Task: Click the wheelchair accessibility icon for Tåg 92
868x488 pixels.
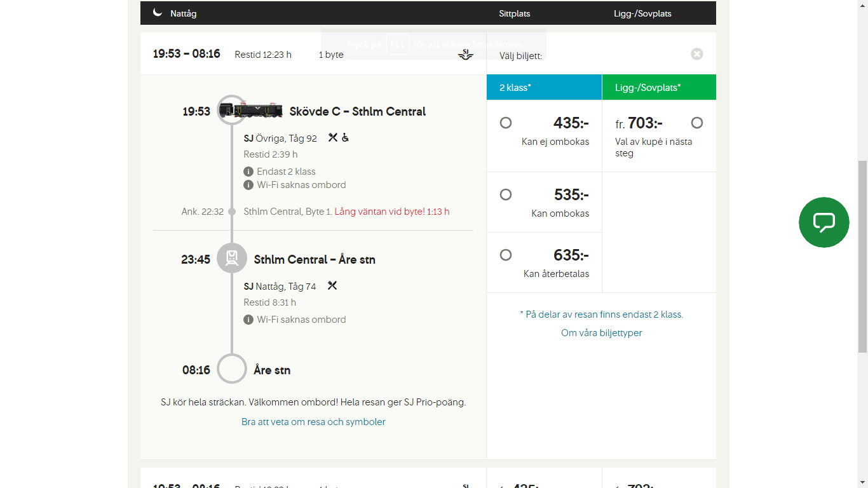Action: pos(345,137)
